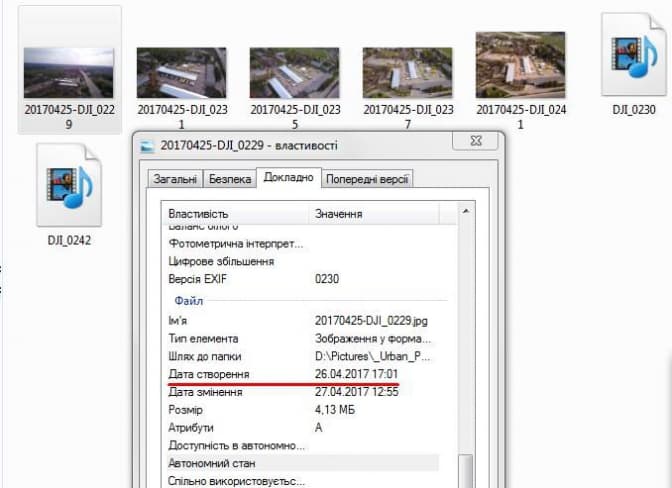
Task: Switch to the Загальні tab
Action: [x=176, y=180]
